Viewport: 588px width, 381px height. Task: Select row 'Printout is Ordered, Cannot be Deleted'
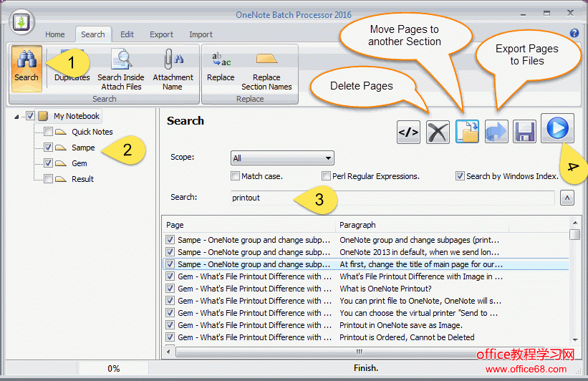click(x=366, y=337)
